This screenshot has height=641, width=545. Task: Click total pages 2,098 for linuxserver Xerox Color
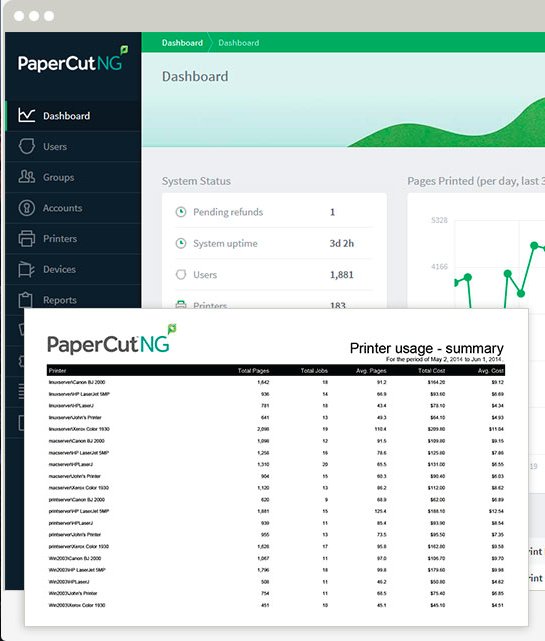pyautogui.click(x=263, y=429)
